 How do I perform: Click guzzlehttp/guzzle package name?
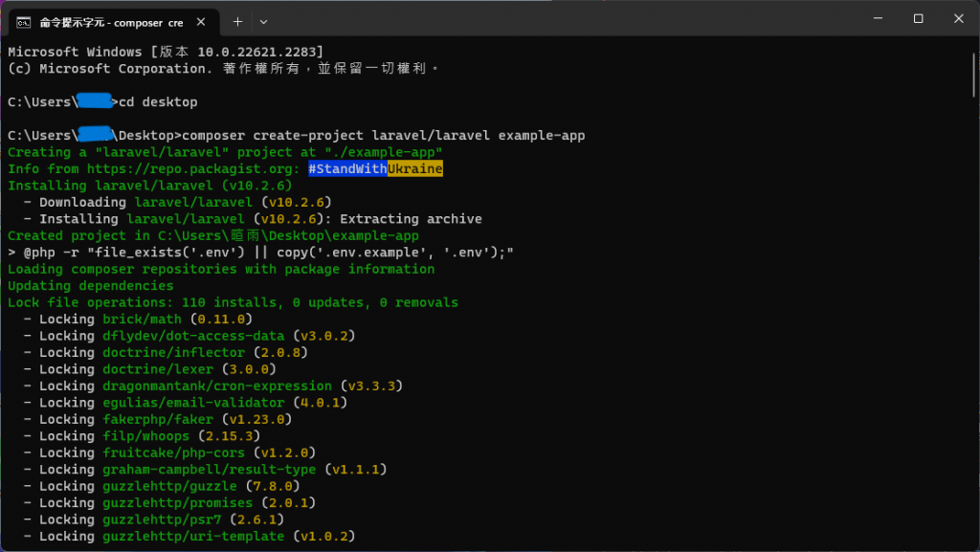pyautogui.click(x=169, y=486)
